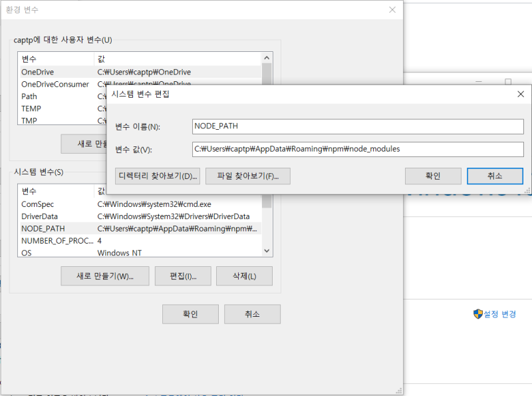532x396 pixels.
Task: Select NODE_PATH row in system variables
Action: 141,228
